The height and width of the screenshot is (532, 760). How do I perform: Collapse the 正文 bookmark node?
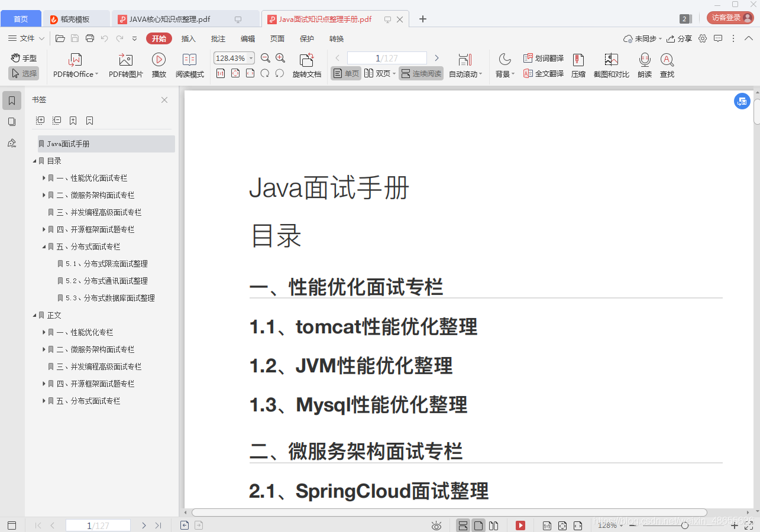[34, 315]
